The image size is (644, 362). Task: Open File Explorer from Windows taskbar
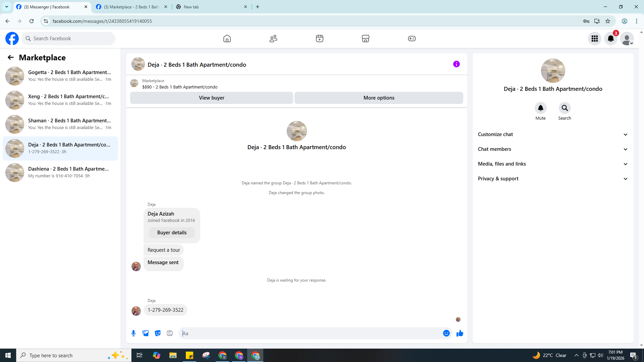tap(173, 355)
